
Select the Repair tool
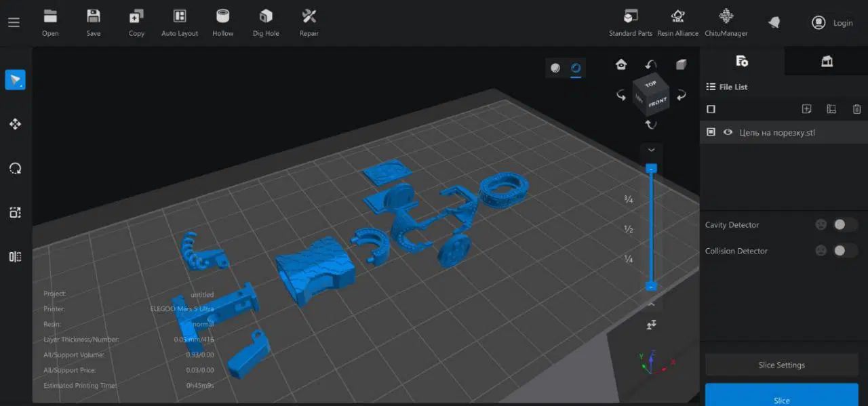click(309, 22)
